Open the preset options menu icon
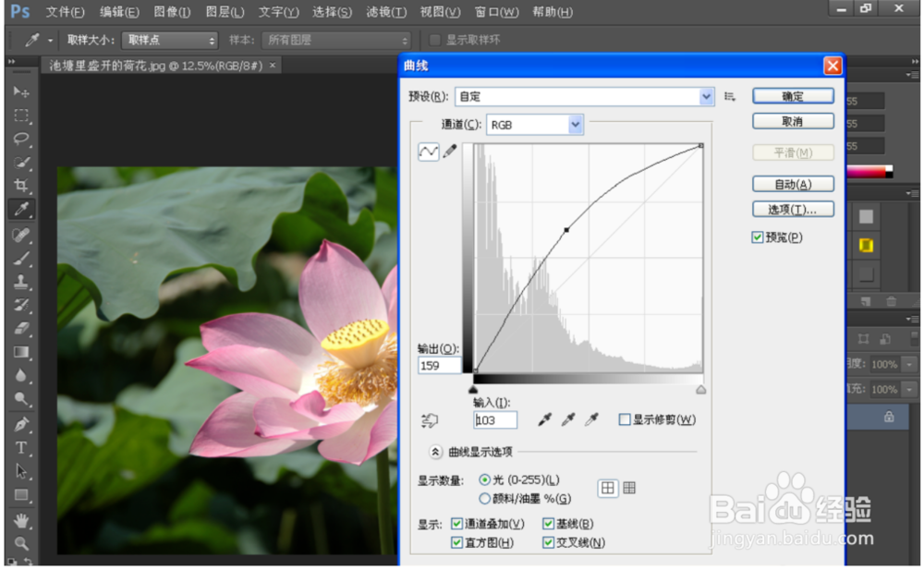924x570 pixels. click(x=730, y=97)
